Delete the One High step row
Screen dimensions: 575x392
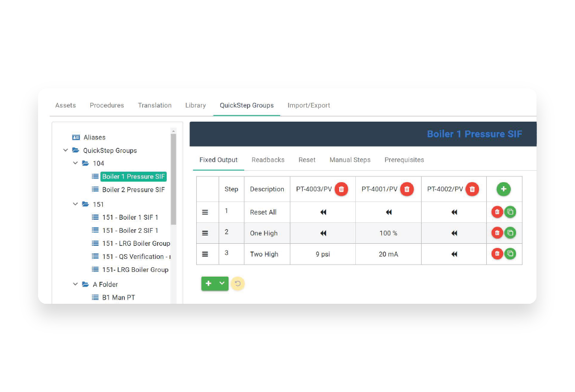pyautogui.click(x=497, y=233)
